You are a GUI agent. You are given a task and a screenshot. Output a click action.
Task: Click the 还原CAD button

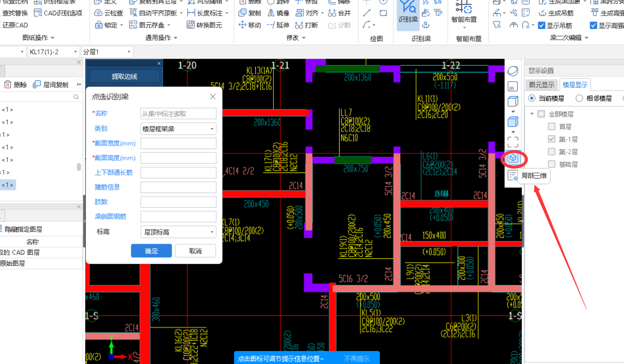(14, 25)
